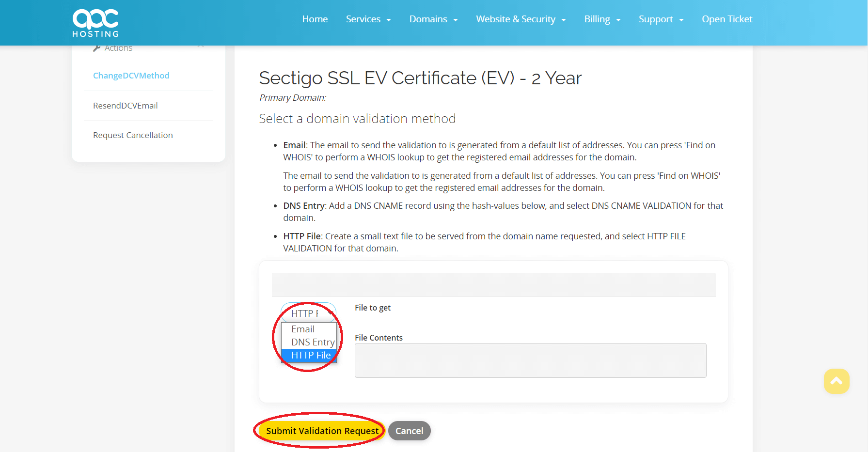The height and width of the screenshot is (452, 868).
Task: Click the Open Ticket link
Action: 727,19
